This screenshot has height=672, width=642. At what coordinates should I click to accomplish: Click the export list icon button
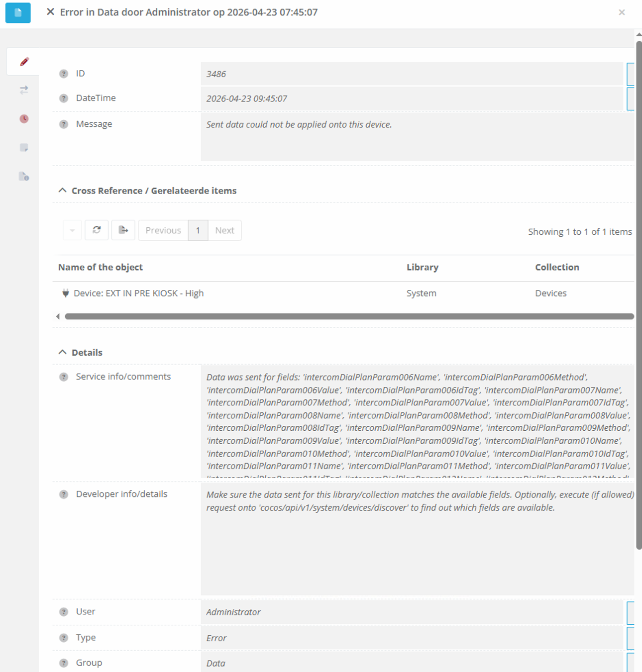point(123,230)
